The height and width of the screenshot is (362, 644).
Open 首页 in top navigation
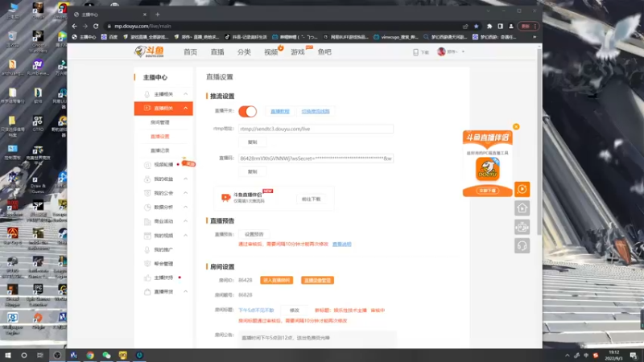click(190, 52)
